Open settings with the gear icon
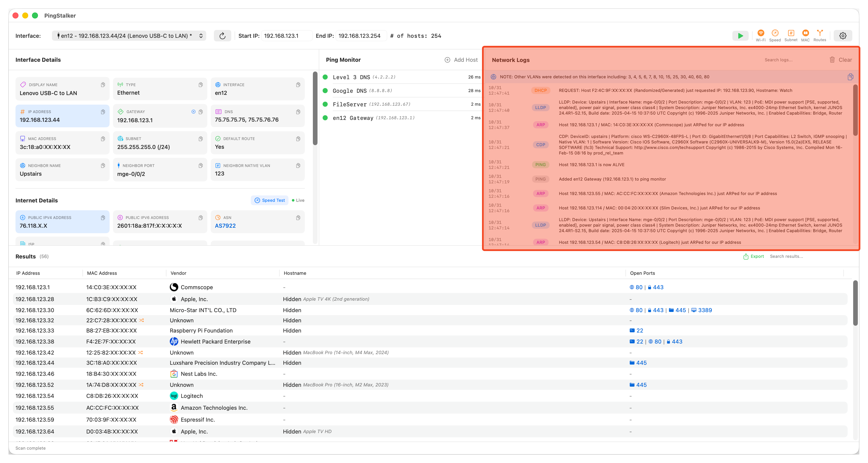This screenshot has height=463, width=868. 843,36
